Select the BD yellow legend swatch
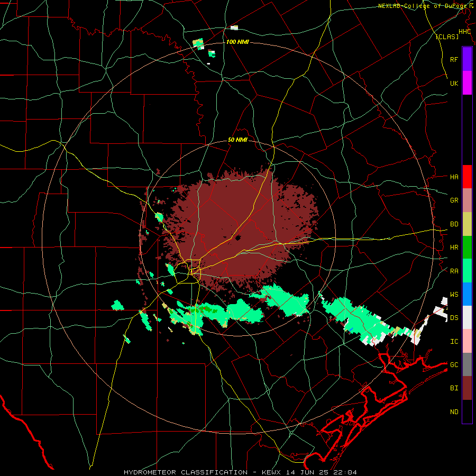The image size is (476, 476). [x=467, y=224]
